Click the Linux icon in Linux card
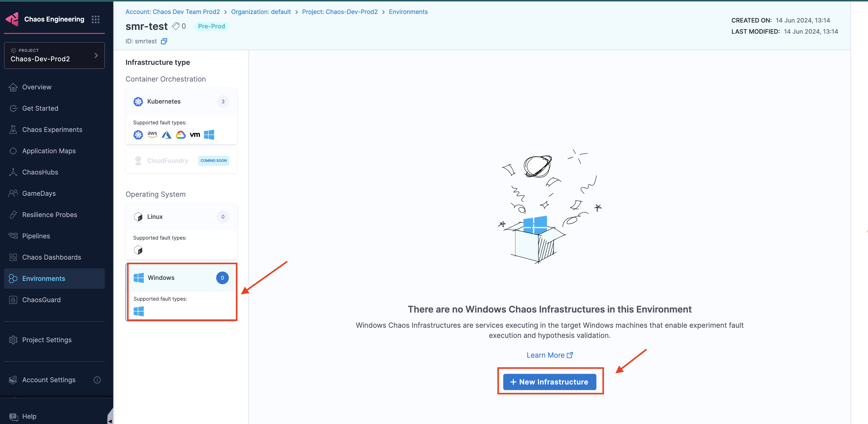Viewport: 868px width, 424px height. [138, 217]
